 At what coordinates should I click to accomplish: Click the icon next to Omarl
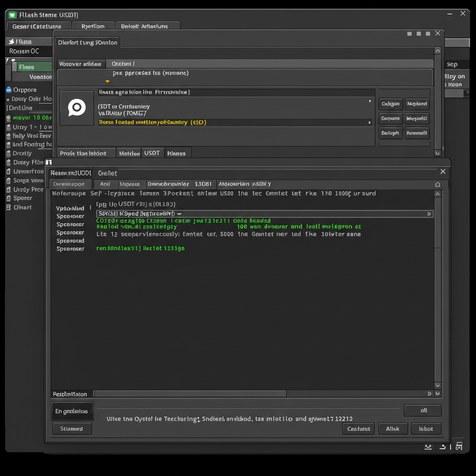8,207
